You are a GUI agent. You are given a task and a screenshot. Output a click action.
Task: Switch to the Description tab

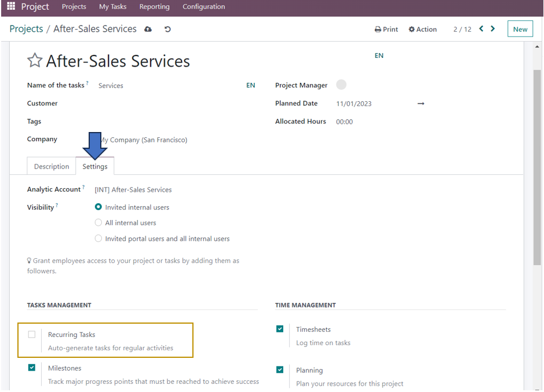(x=51, y=166)
